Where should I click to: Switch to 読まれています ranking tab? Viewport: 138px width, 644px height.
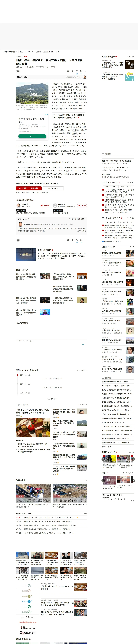point(110,187)
